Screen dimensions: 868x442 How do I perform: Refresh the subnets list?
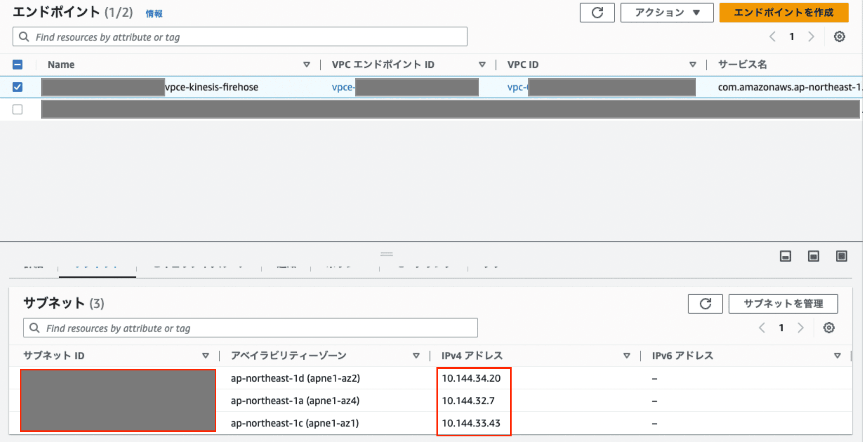coord(705,304)
